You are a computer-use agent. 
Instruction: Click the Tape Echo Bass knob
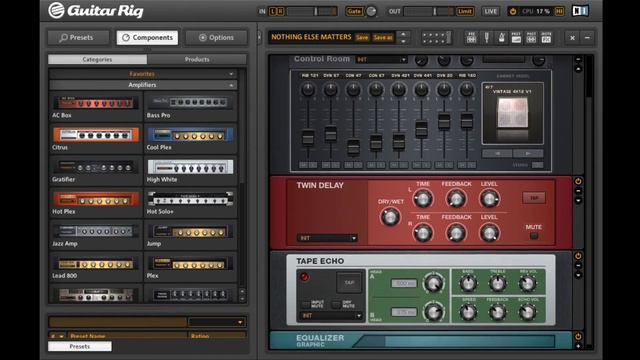click(x=468, y=283)
